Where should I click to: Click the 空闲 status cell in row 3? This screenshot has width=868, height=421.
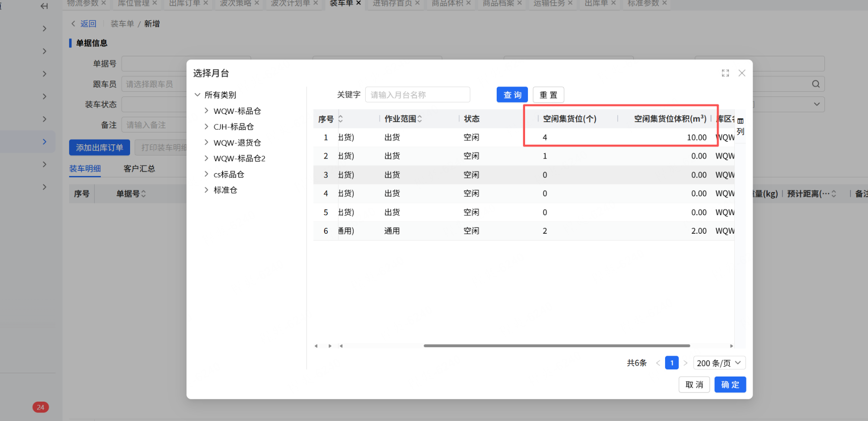click(472, 175)
